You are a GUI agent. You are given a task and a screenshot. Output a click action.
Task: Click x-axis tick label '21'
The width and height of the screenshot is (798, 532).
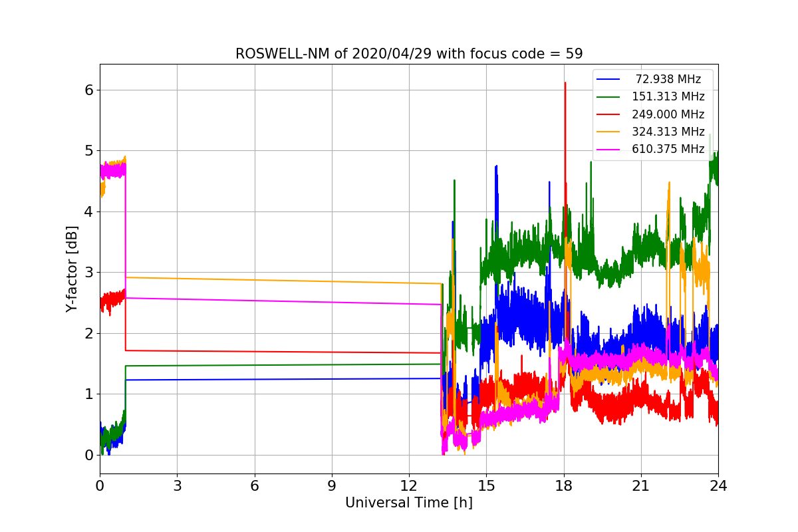[641, 486]
